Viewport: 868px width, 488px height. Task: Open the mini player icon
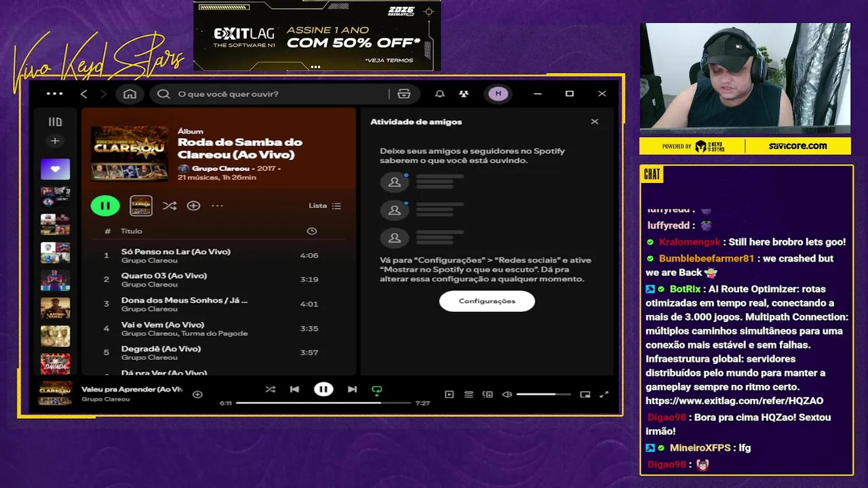coord(585,394)
